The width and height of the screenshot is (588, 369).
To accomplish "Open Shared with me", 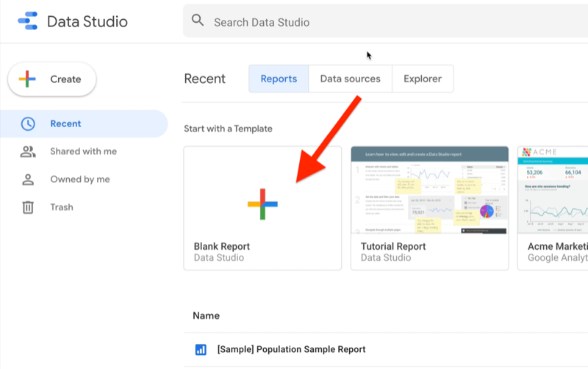I will point(83,151).
